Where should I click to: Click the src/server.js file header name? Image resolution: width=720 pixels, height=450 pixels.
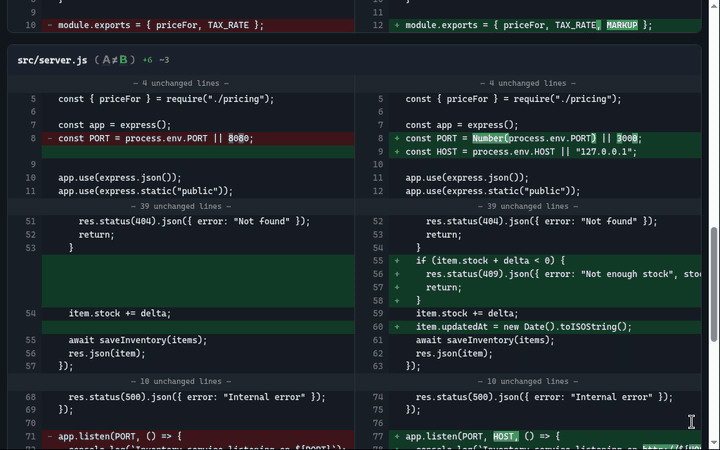point(52,60)
